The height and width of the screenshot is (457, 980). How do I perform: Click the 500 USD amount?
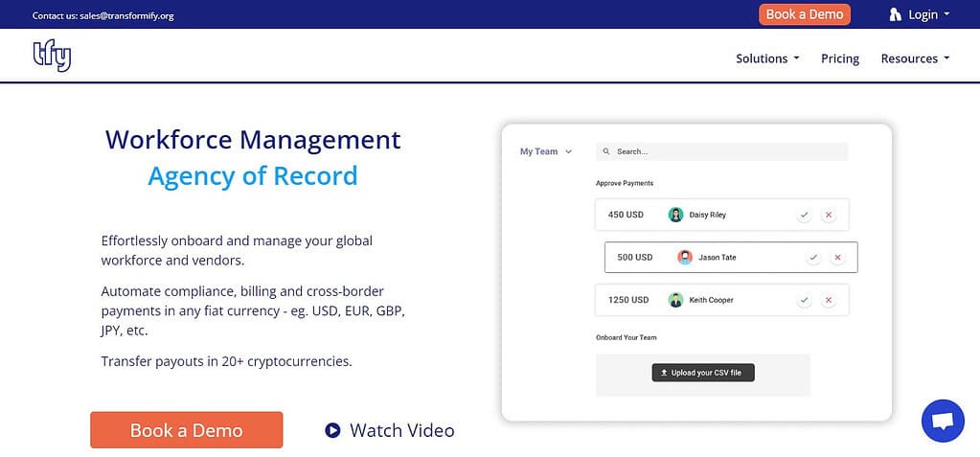[635, 257]
